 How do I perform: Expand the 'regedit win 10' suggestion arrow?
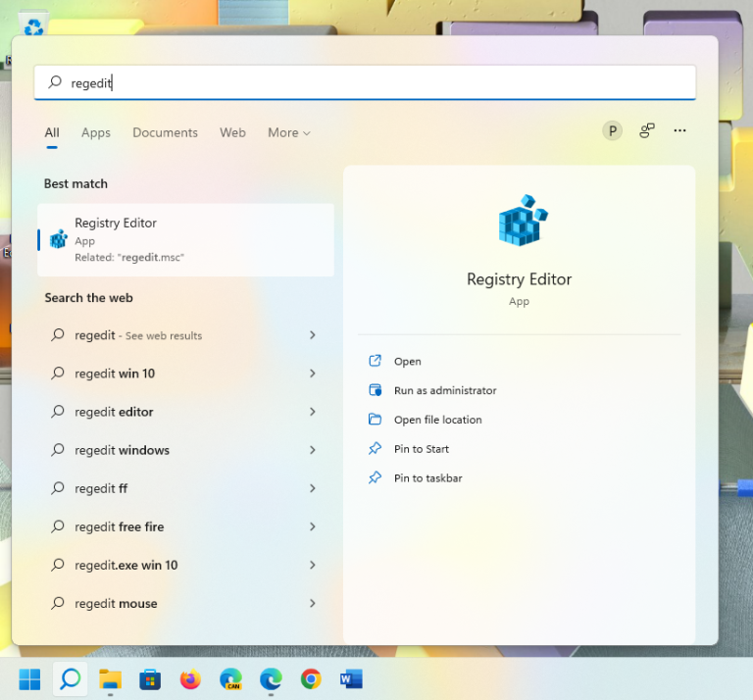coord(313,374)
